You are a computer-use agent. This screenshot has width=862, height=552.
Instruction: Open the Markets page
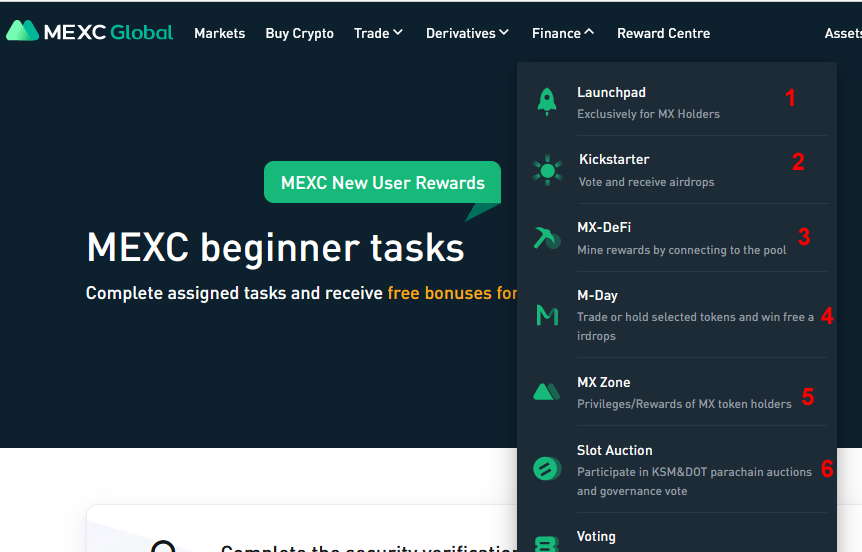coord(219,33)
